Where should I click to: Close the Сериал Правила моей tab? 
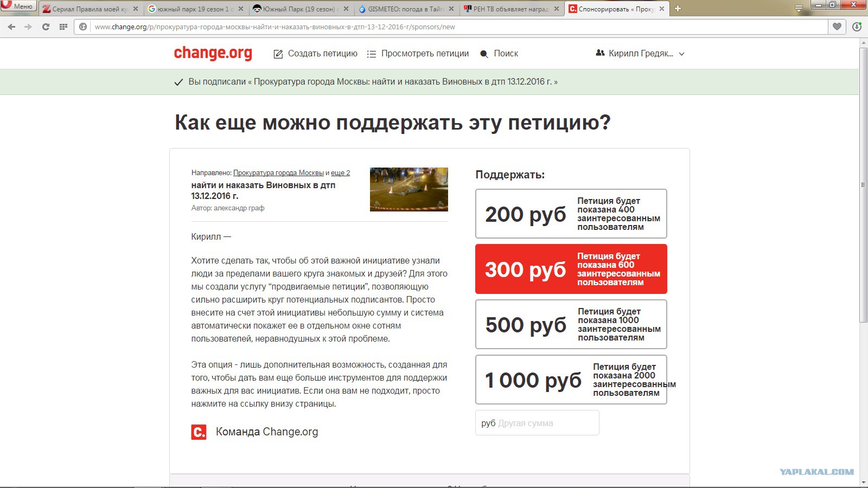pos(135,9)
